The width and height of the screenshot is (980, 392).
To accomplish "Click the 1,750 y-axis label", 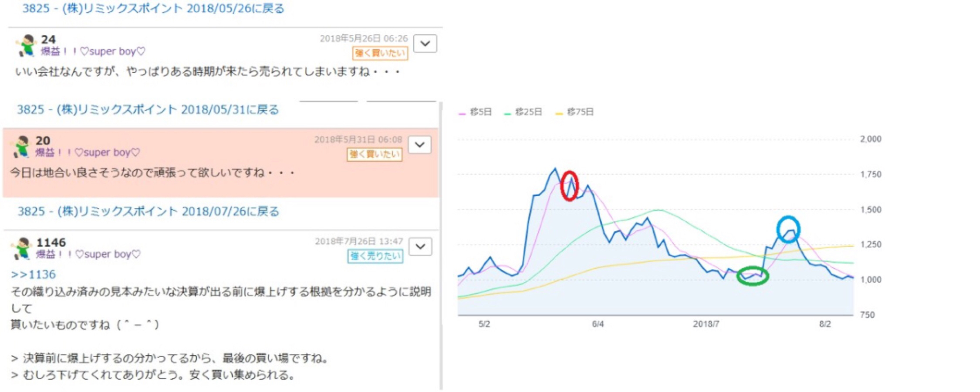I will pos(871,174).
